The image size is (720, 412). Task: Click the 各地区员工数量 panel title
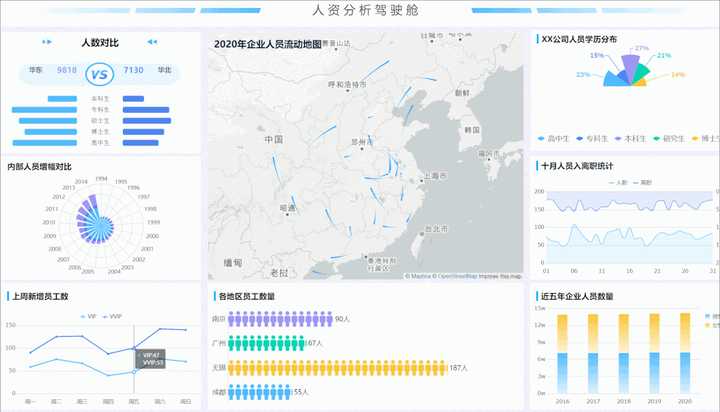[247, 296]
